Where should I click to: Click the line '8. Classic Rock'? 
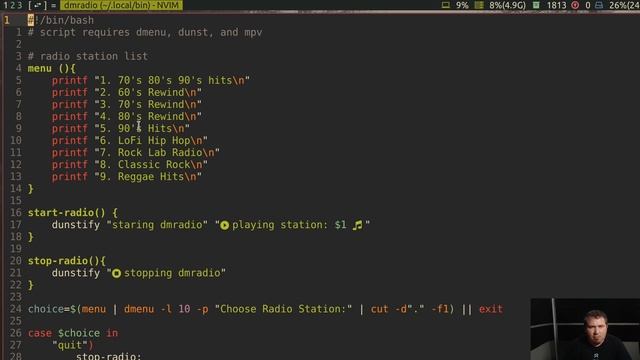click(x=130, y=164)
